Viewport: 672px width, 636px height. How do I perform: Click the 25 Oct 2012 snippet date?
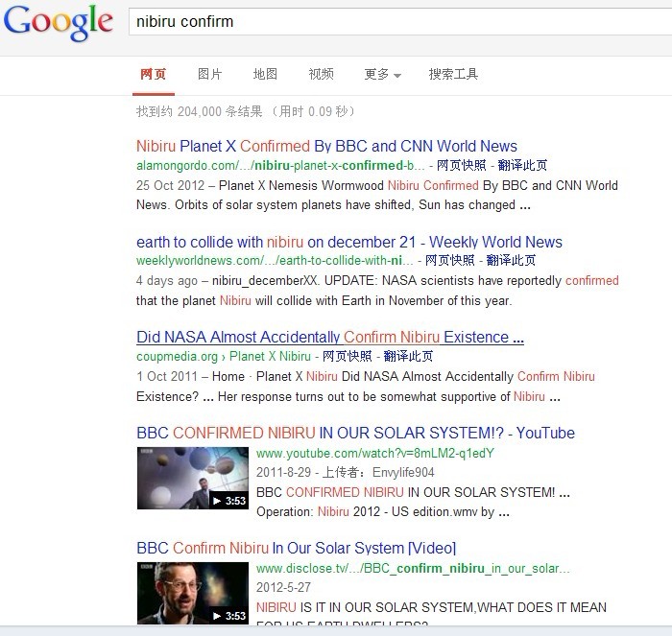(171, 185)
